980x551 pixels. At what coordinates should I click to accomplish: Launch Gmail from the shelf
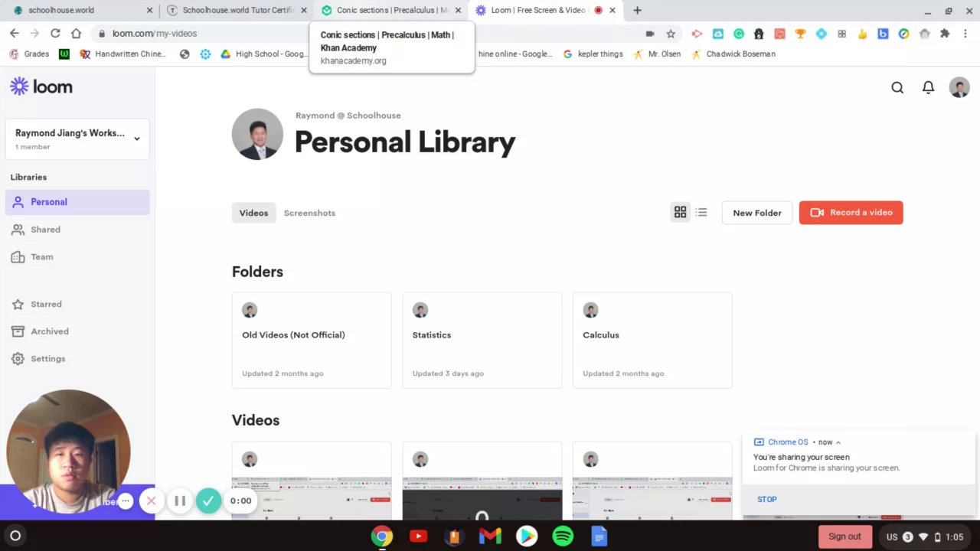tap(490, 536)
